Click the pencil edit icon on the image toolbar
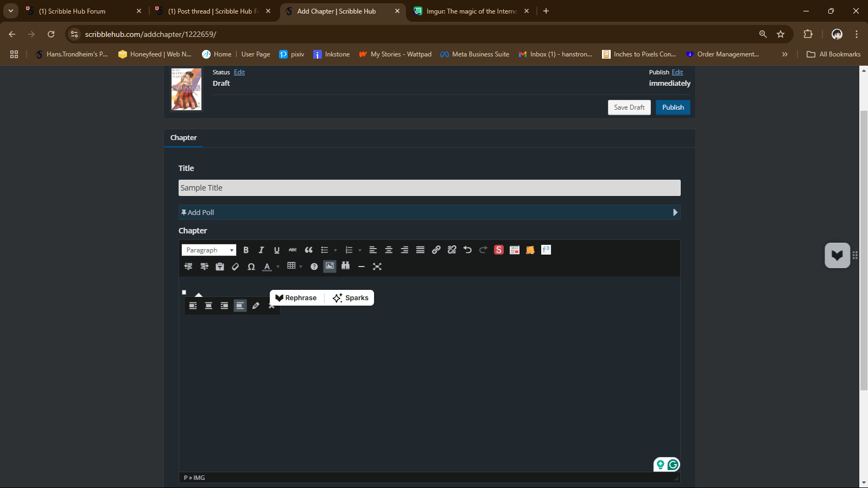The image size is (868, 488). pos(256,306)
